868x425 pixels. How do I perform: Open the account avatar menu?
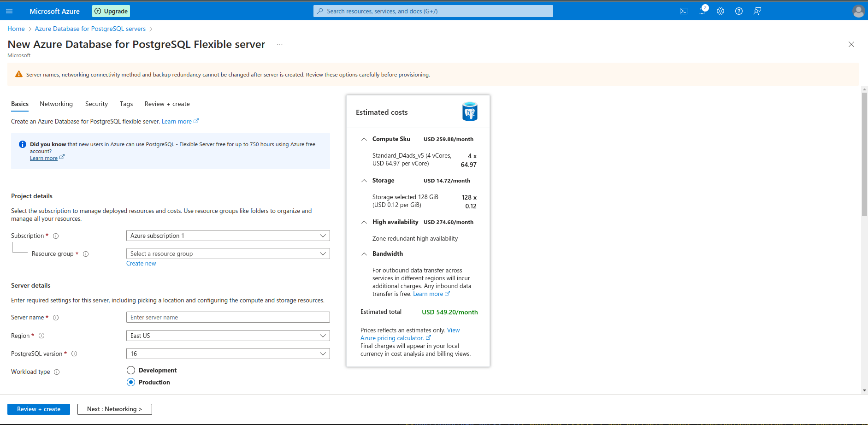click(x=858, y=11)
